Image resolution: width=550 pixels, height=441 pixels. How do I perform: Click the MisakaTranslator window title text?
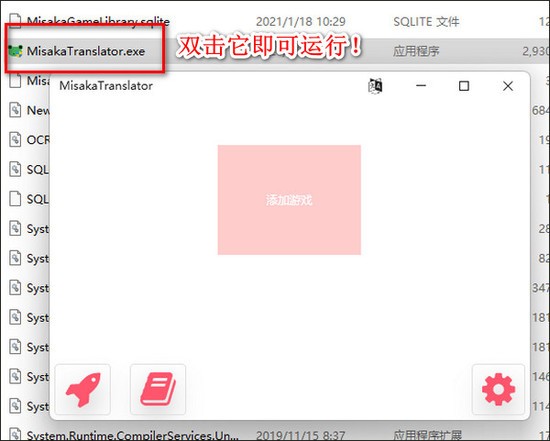tap(106, 86)
